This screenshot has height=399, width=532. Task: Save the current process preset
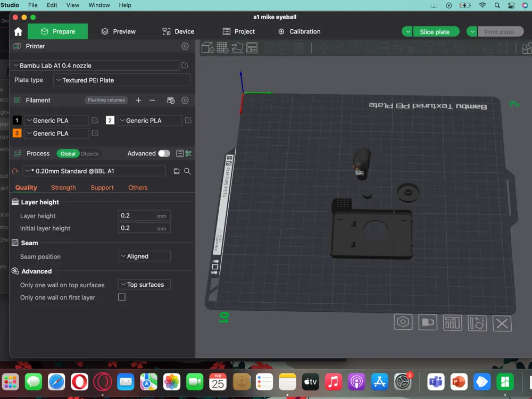pos(177,171)
